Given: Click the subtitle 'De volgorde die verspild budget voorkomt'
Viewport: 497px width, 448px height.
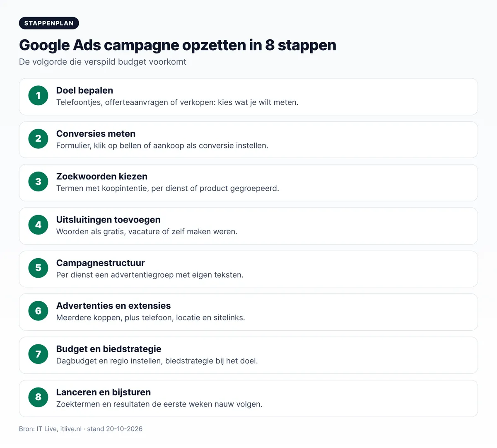Looking at the screenshot, I should 103,62.
